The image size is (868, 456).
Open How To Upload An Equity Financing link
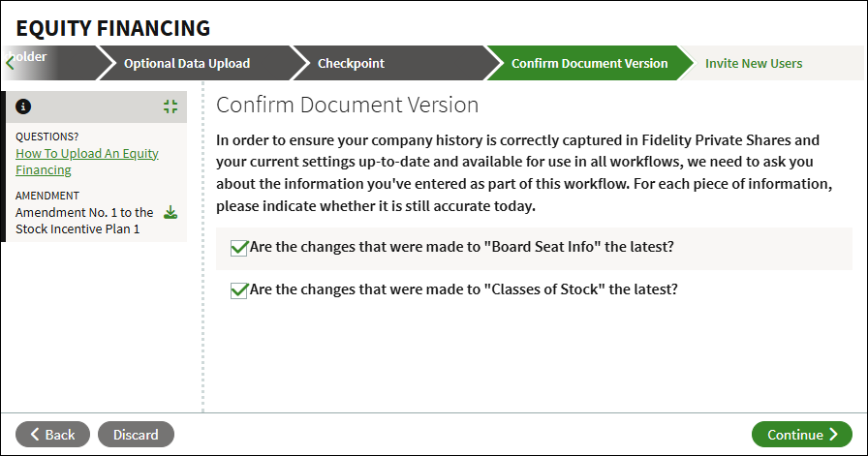[x=87, y=162]
